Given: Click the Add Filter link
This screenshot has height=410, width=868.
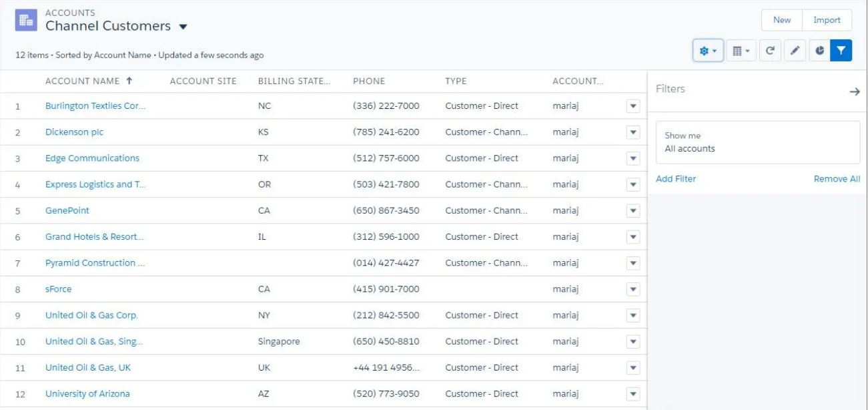Looking at the screenshot, I should coord(676,179).
